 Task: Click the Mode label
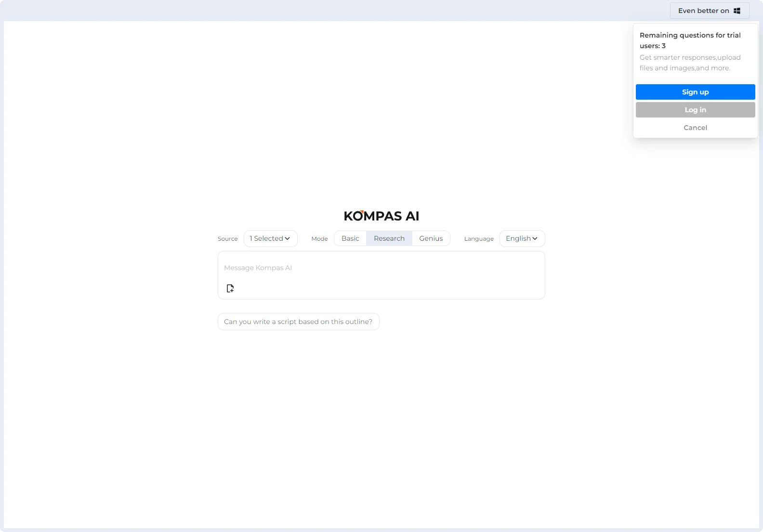319,239
